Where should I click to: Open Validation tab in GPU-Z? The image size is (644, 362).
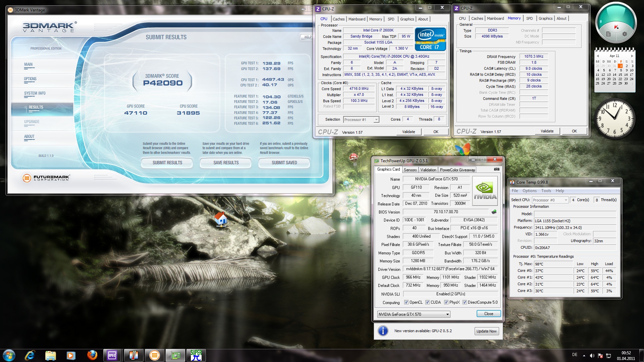click(x=428, y=170)
